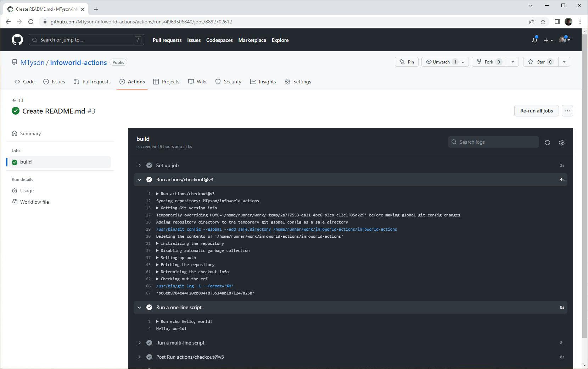Viewport: 588px width, 369px height.
Task: Bookmark page with the star icon
Action: [x=543, y=22]
